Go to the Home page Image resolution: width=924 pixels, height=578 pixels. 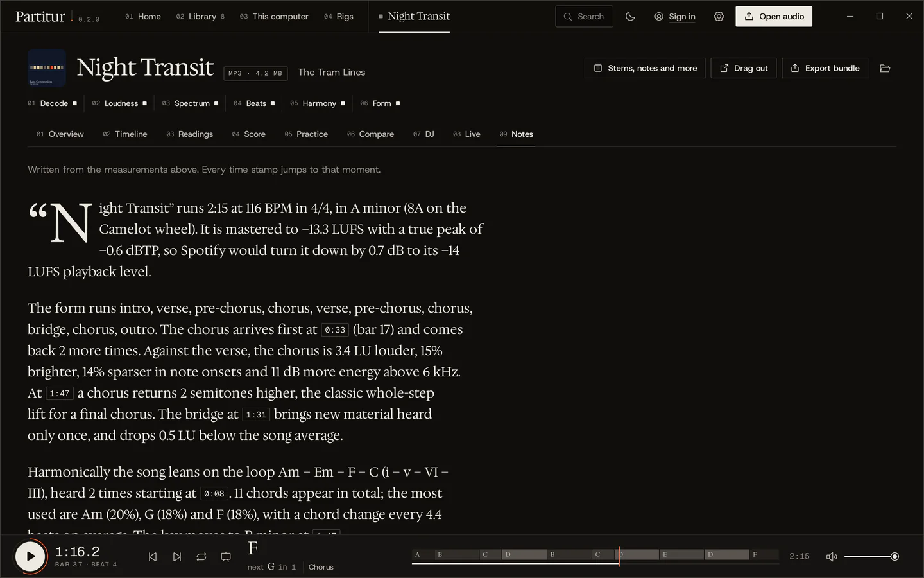click(143, 17)
